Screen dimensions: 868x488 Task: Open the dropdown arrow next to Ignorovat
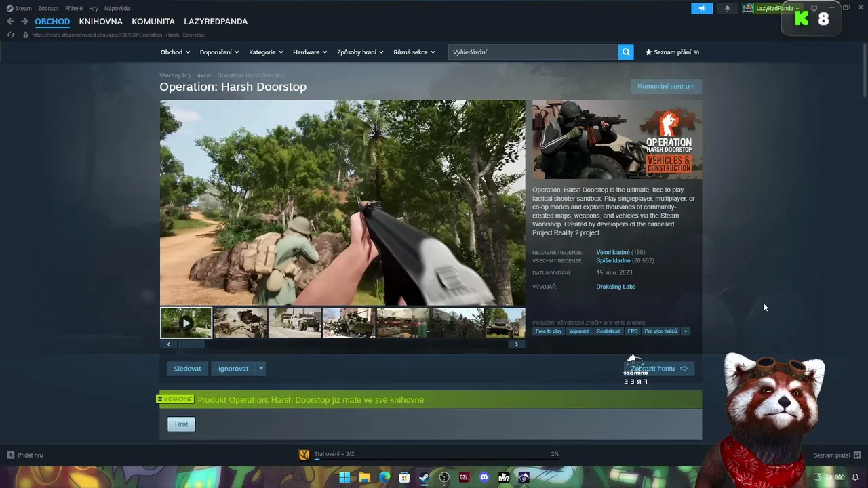click(x=261, y=369)
